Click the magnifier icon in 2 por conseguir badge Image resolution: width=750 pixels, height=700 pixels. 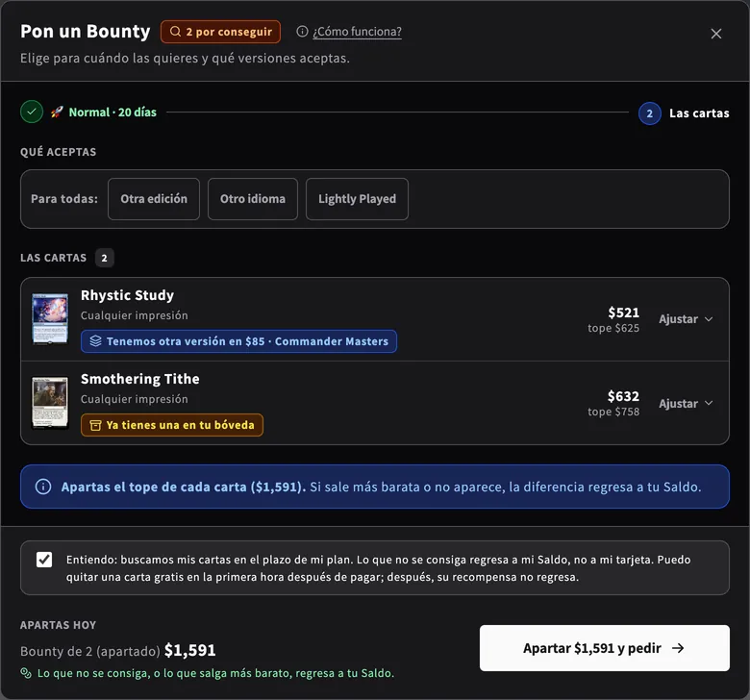tap(176, 32)
